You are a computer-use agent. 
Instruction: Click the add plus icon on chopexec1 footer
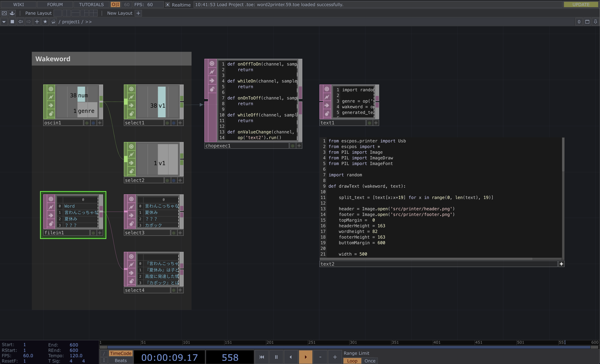tap(299, 146)
